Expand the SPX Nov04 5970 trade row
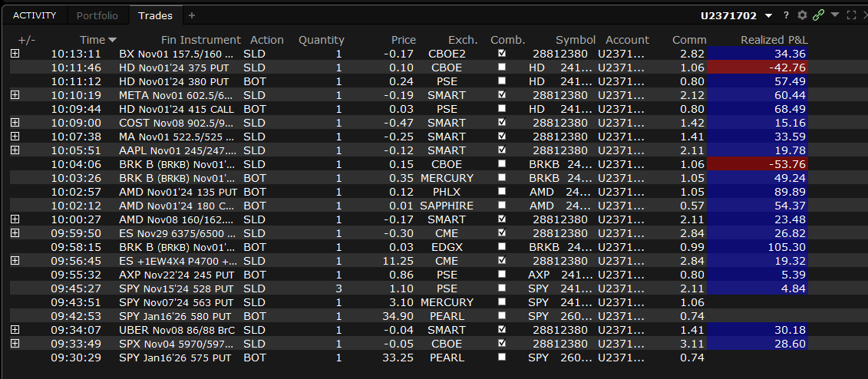Screen dimensions: 868x379 point(15,344)
